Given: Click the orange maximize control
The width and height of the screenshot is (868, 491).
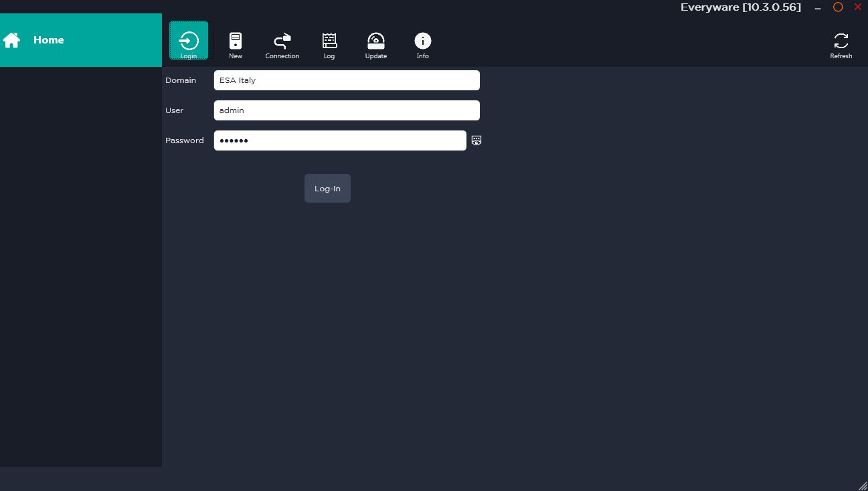Looking at the screenshot, I should (x=838, y=7).
